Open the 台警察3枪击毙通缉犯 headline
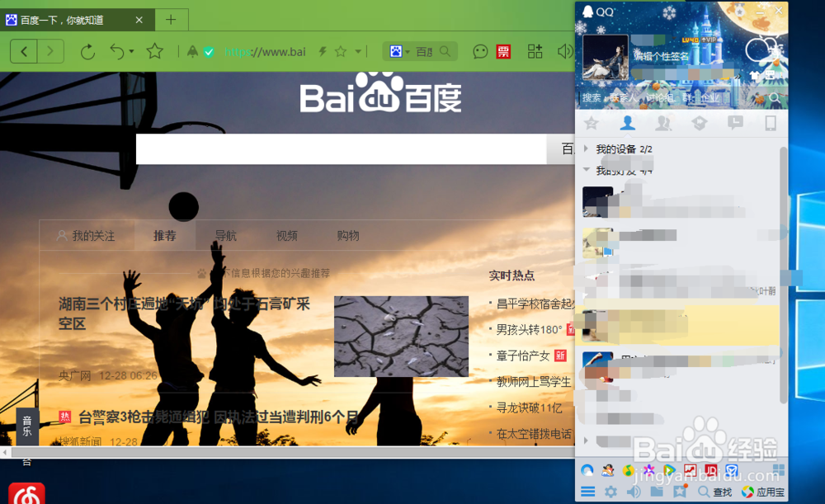 [x=219, y=417]
